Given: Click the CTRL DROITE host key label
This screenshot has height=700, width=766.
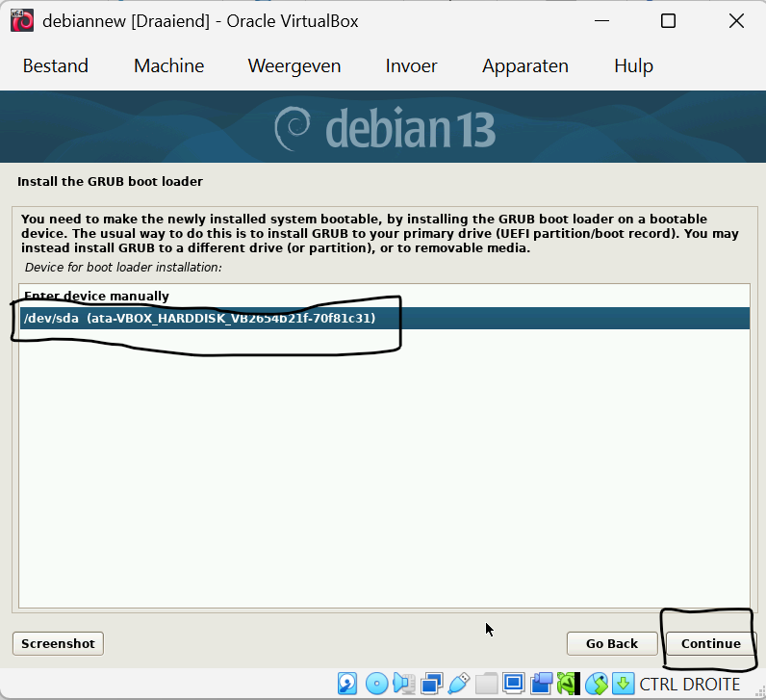Looking at the screenshot, I should [690, 684].
